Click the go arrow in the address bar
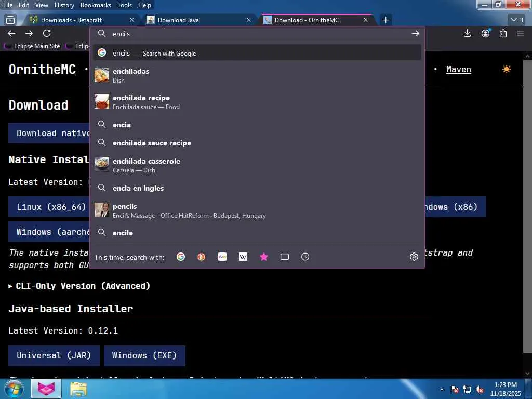Screen dimensions: 532x399 415,34
